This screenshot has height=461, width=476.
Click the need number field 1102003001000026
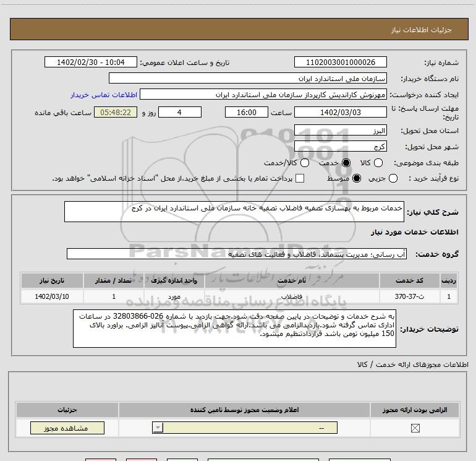coord(340,62)
